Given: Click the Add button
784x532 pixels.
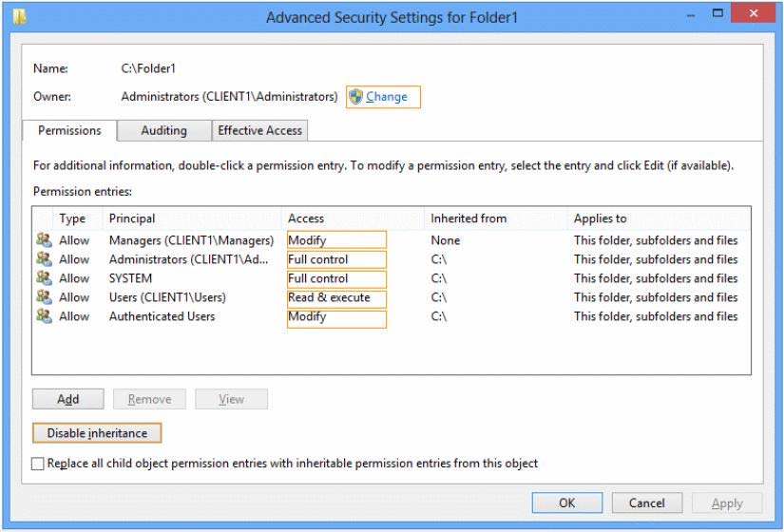Looking at the screenshot, I should 68,399.
